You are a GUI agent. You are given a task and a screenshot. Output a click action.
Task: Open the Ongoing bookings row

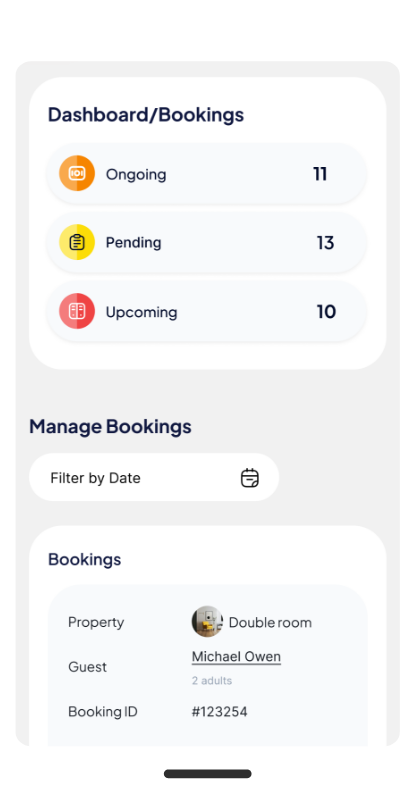[x=207, y=173]
